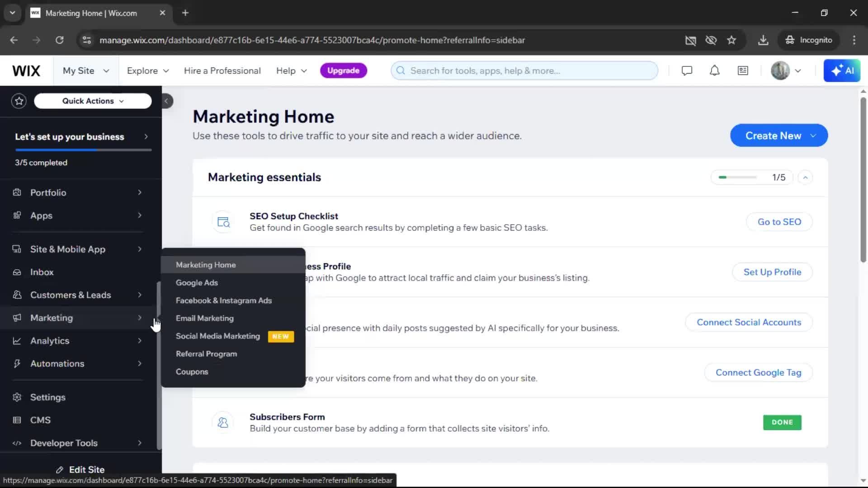Viewport: 868px width, 488px height.
Task: Open a new browser tab
Action: (185, 13)
